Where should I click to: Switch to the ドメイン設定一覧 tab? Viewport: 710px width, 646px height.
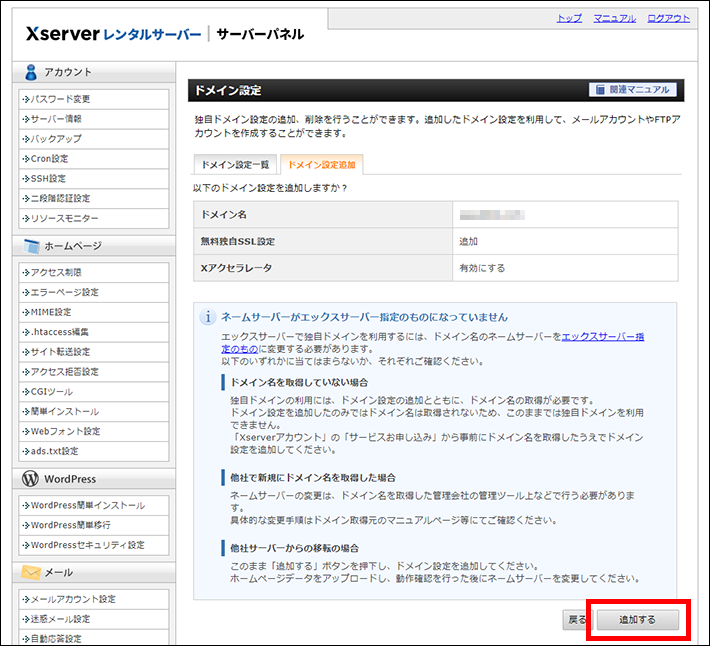(x=235, y=164)
